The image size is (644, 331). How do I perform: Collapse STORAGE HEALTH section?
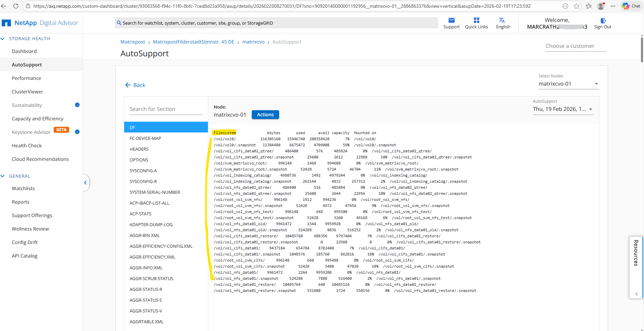pyautogui.click(x=3, y=39)
